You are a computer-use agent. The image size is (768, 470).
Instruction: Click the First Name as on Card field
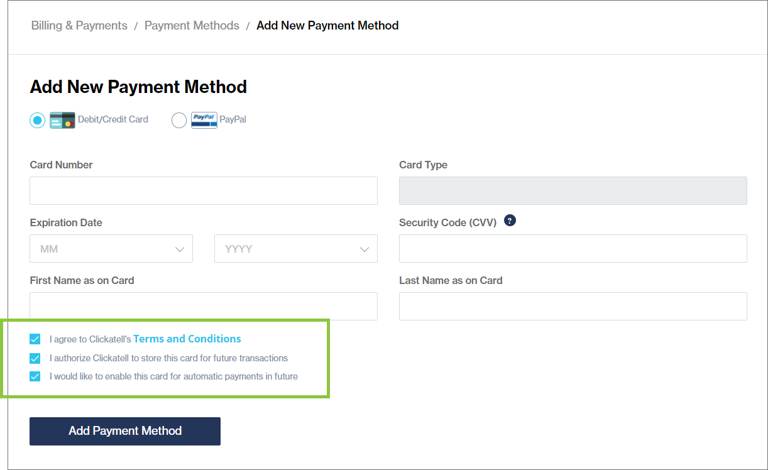click(x=204, y=306)
